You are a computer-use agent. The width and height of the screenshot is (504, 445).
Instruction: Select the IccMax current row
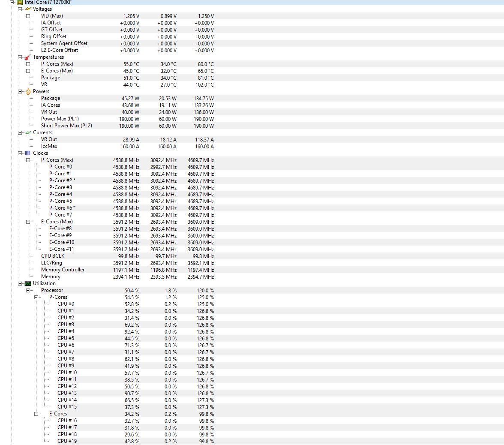click(49, 146)
